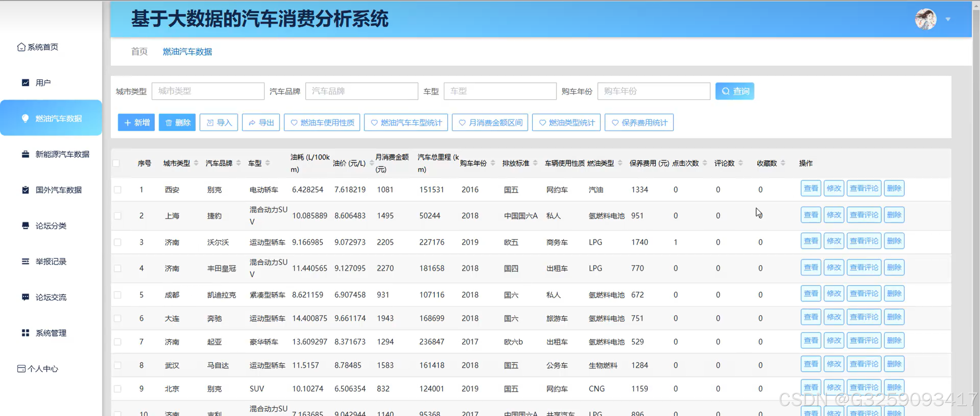Check the row 3 沃尔沃 checkbox
Image resolution: width=980 pixels, height=416 pixels.
point(118,242)
